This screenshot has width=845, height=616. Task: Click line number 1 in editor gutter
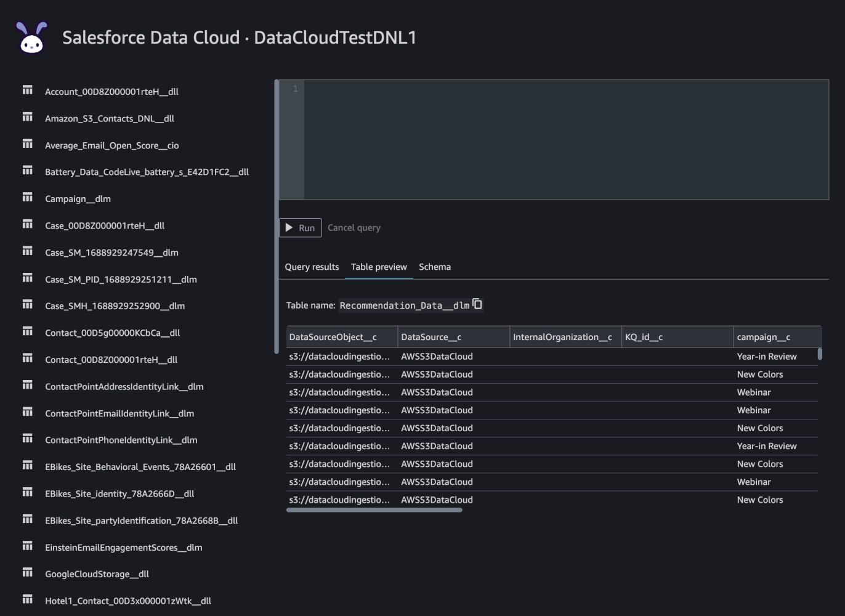click(295, 89)
